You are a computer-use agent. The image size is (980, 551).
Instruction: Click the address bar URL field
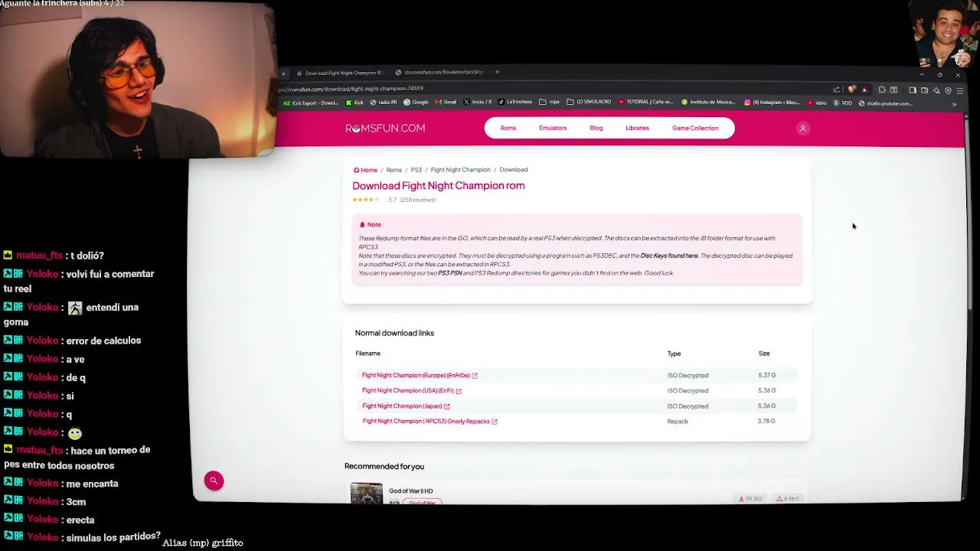click(x=551, y=89)
